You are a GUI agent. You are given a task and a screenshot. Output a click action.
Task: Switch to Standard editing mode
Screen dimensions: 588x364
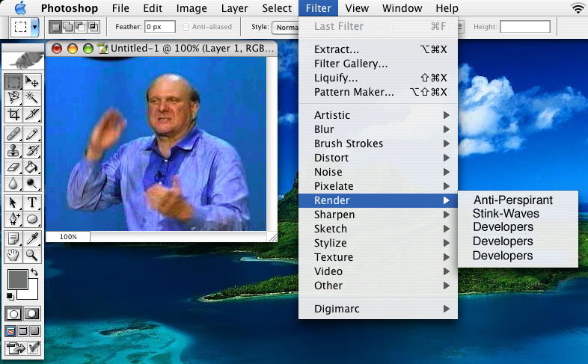pos(13,314)
